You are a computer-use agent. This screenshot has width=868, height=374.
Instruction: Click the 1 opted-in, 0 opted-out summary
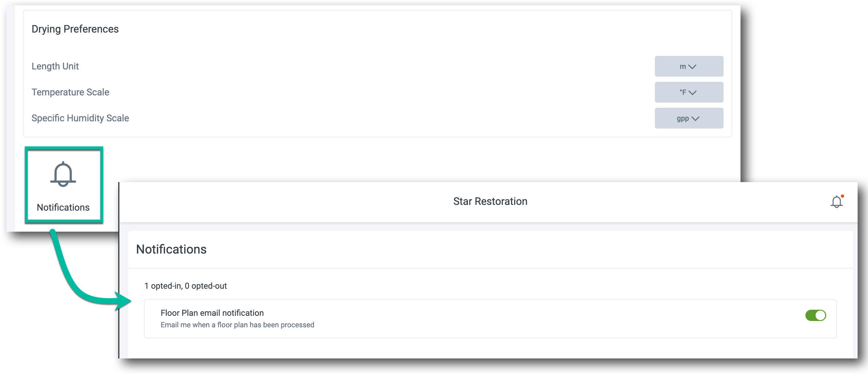pyautogui.click(x=186, y=286)
